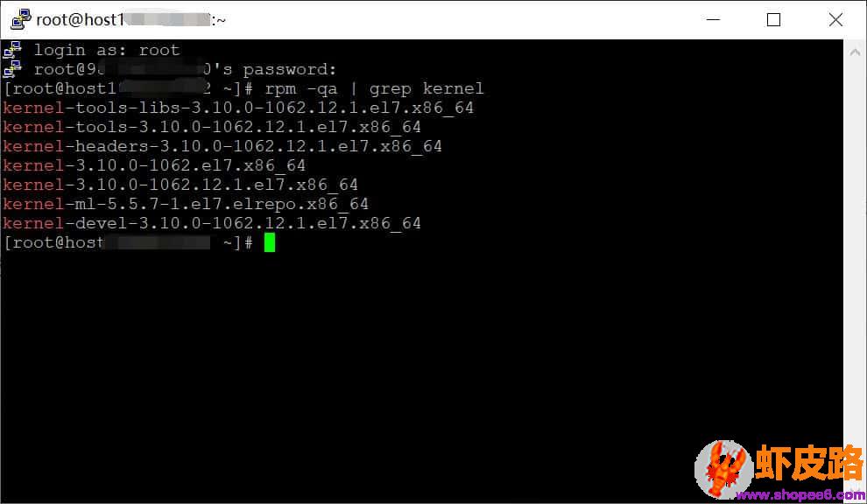Click the green terminal cursor block

click(269, 242)
